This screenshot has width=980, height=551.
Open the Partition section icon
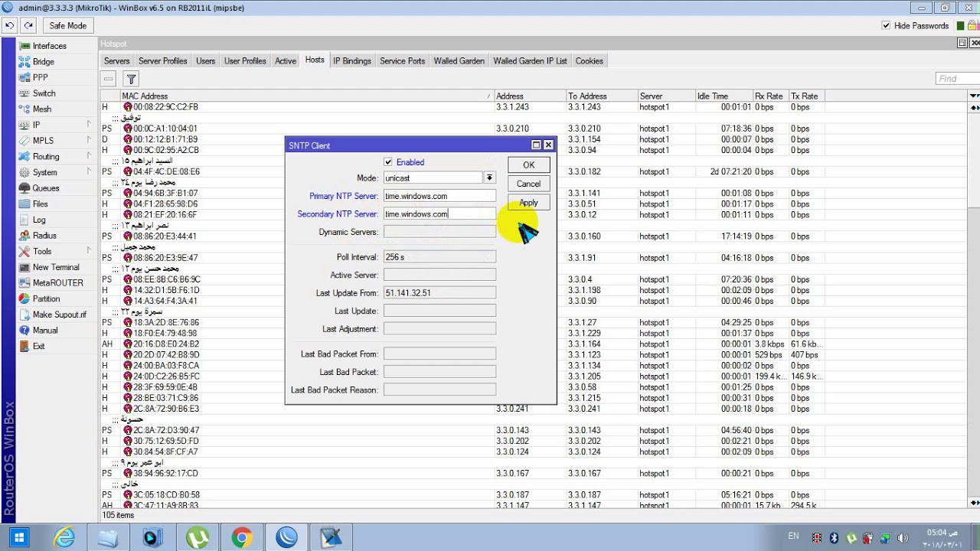click(x=25, y=298)
